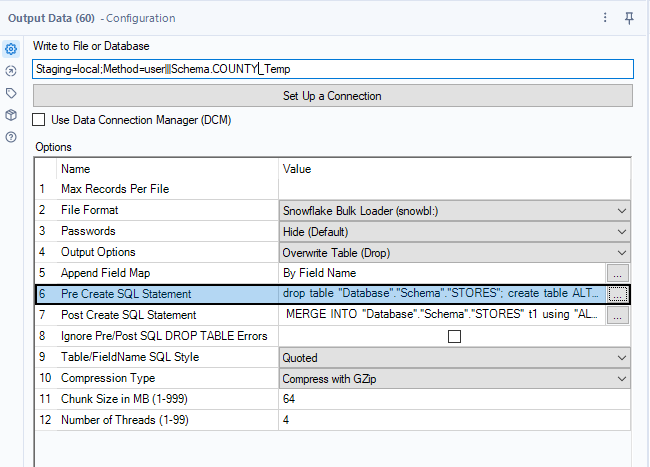Click the Output Data (60) title
Screen dimensions: 650x467
tap(51, 18)
